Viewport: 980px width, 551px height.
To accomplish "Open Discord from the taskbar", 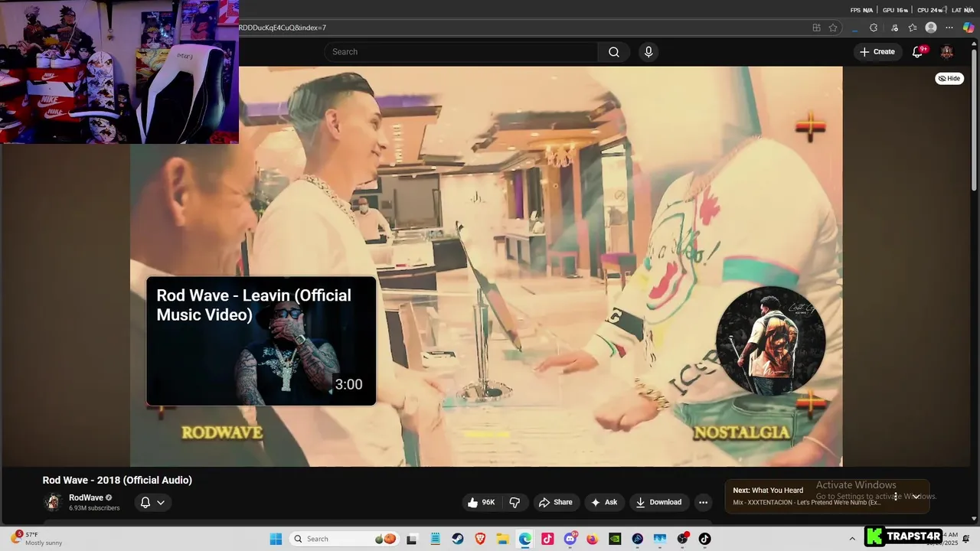I will coord(570,539).
